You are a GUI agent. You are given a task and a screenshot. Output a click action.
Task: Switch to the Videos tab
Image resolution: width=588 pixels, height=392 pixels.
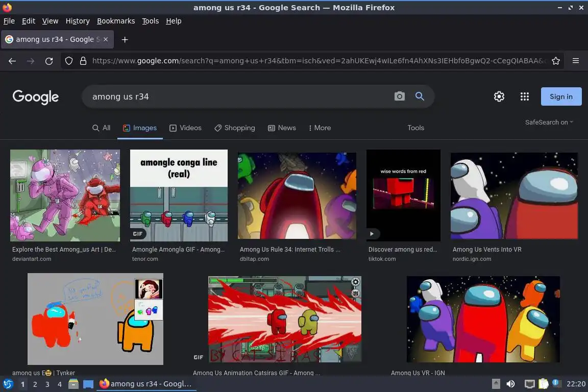tap(185, 128)
